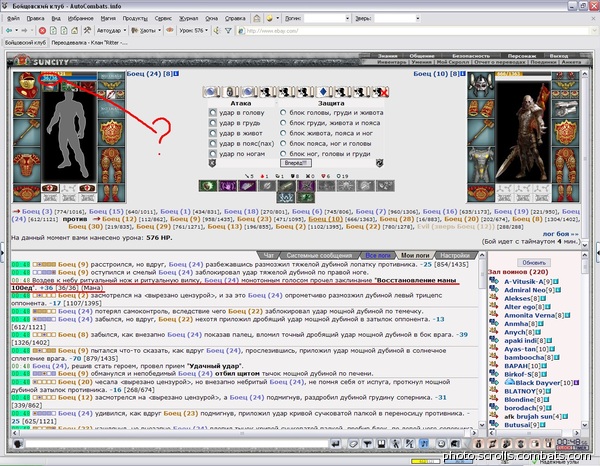Screen dimensions: 600x466
Task: Click the walking figure chat toolbar icon
Action: click(x=395, y=444)
